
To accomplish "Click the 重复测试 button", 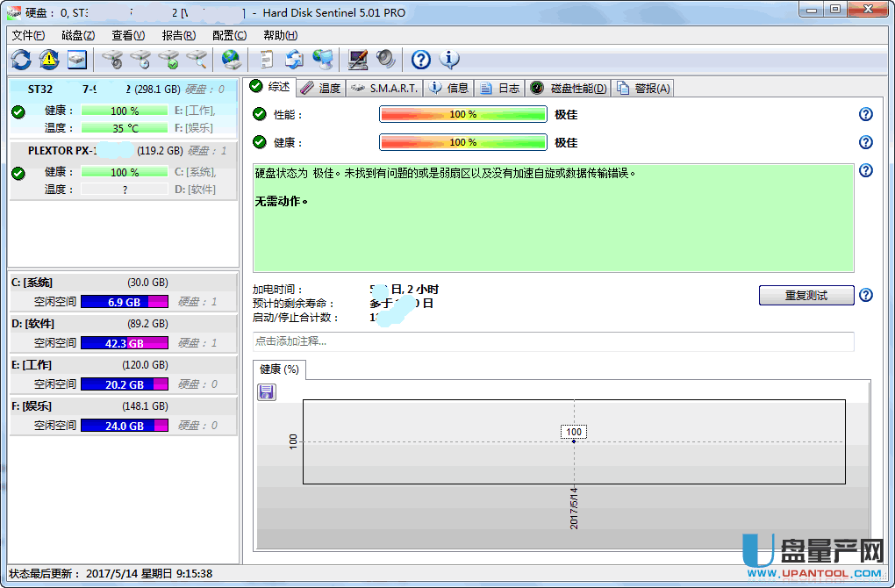I will coord(805,296).
